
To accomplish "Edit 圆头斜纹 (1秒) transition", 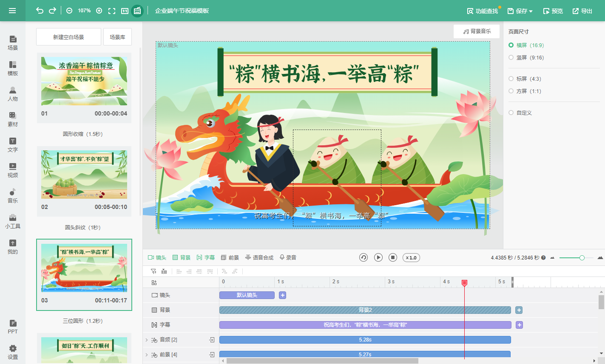I will 83,227.
